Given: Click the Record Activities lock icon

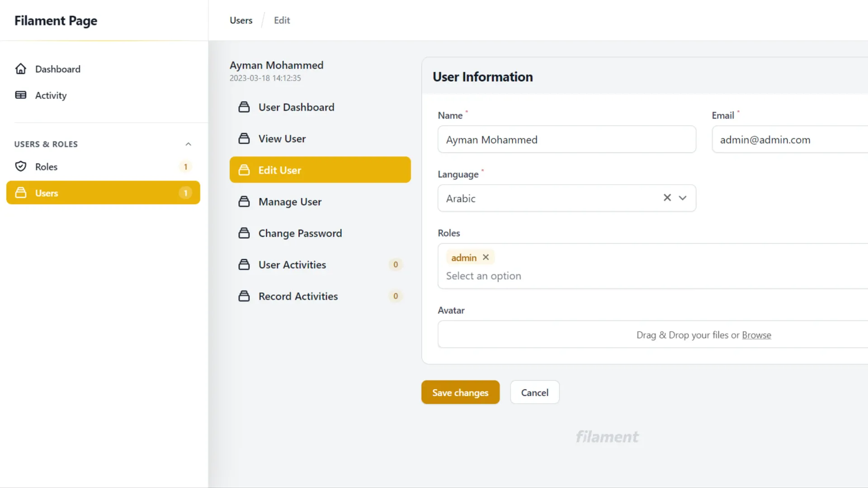Looking at the screenshot, I should (245, 296).
